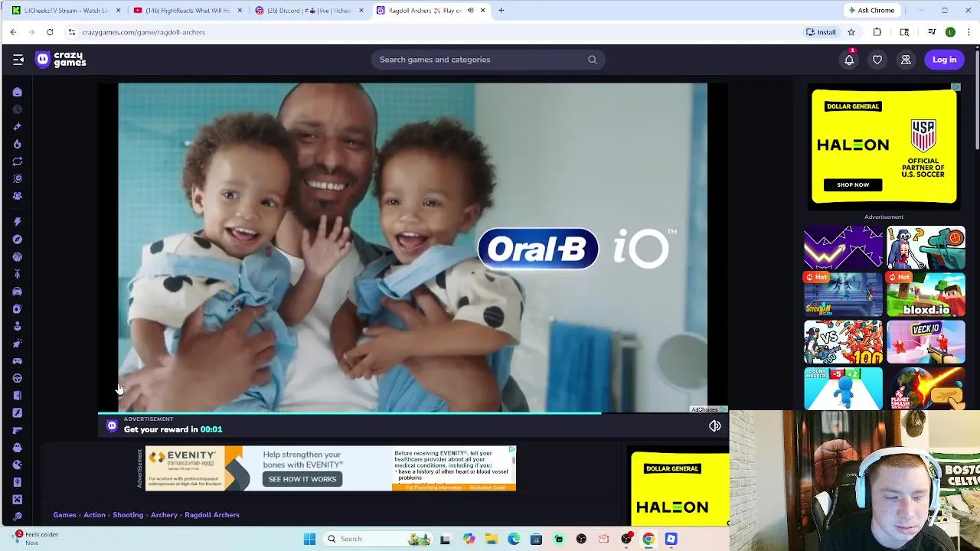Viewport: 980px width, 551px height.
Task: Open the Shooting gun category icon
Action: tap(17, 430)
